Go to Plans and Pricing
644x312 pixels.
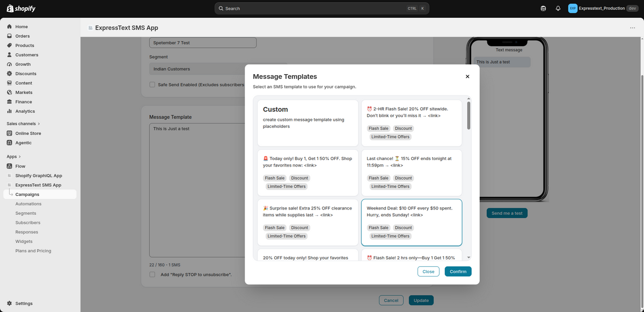33,251
